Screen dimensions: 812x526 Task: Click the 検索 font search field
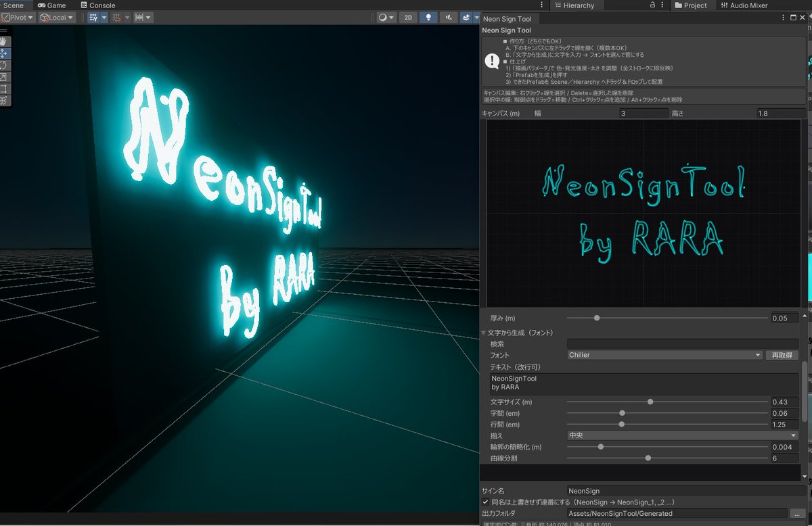pyautogui.click(x=683, y=343)
